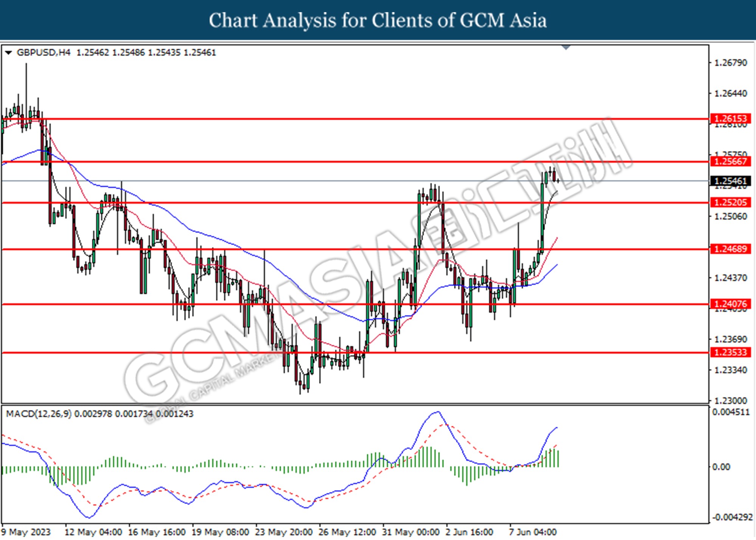Viewport: 756px width, 540px height.
Task: Select the 1.25667 red price label
Action: point(730,161)
